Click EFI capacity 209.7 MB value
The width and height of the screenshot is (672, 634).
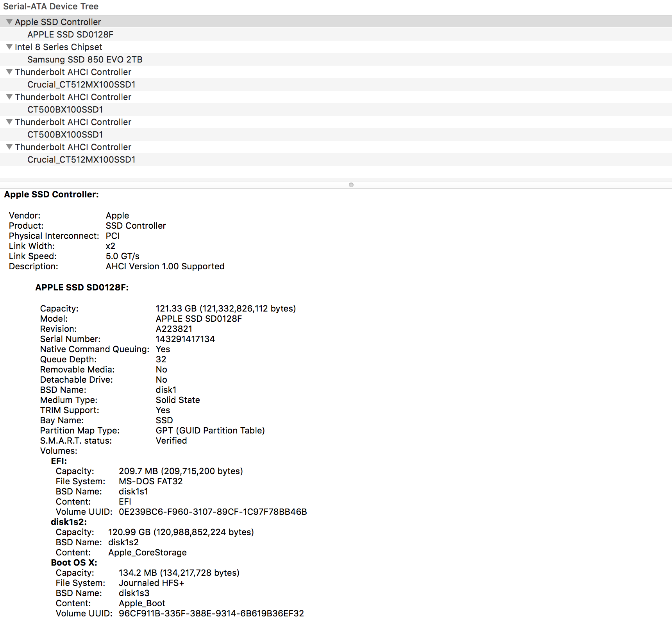(181, 471)
